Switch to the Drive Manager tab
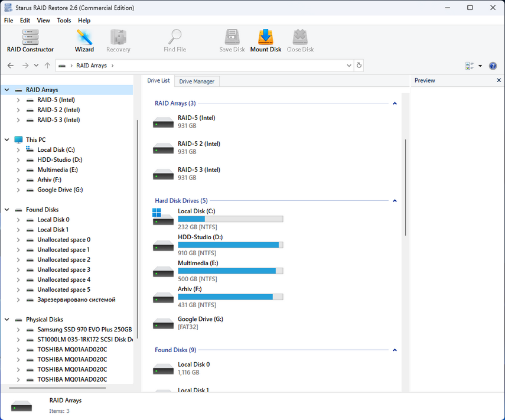Screen dimensions: 505x420 point(197,82)
